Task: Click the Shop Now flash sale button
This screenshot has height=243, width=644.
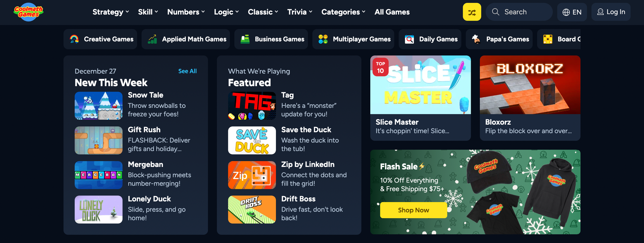Action: [413, 210]
